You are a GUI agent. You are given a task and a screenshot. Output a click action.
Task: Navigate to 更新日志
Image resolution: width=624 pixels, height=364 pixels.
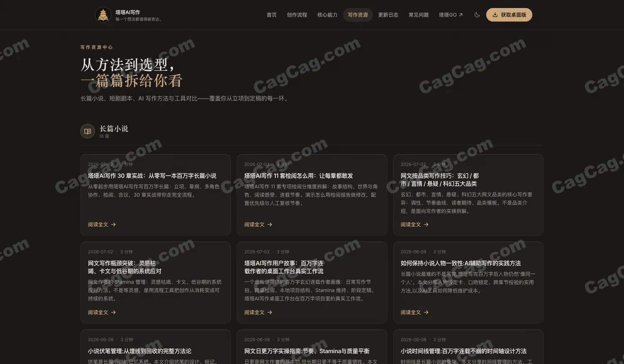[x=388, y=15]
